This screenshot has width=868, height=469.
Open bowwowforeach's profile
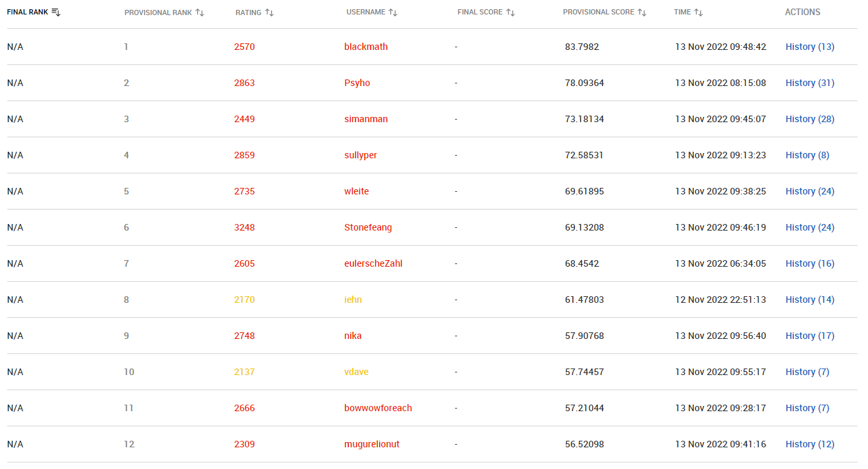pos(378,408)
